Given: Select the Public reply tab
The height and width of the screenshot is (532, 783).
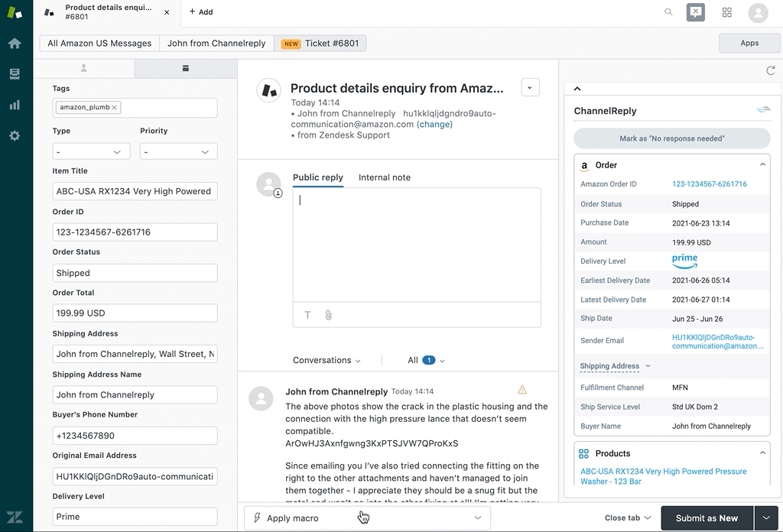Looking at the screenshot, I should 317,177.
